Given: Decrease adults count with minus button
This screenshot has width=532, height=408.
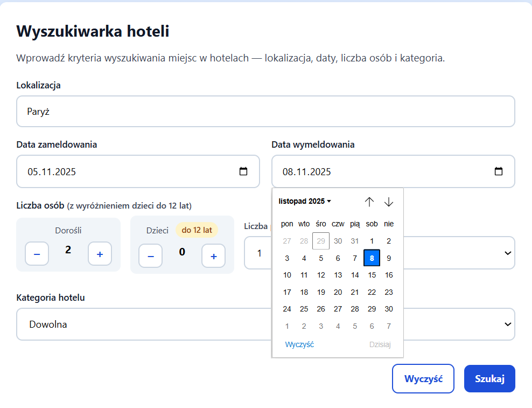Looking at the screenshot, I should (37, 254).
